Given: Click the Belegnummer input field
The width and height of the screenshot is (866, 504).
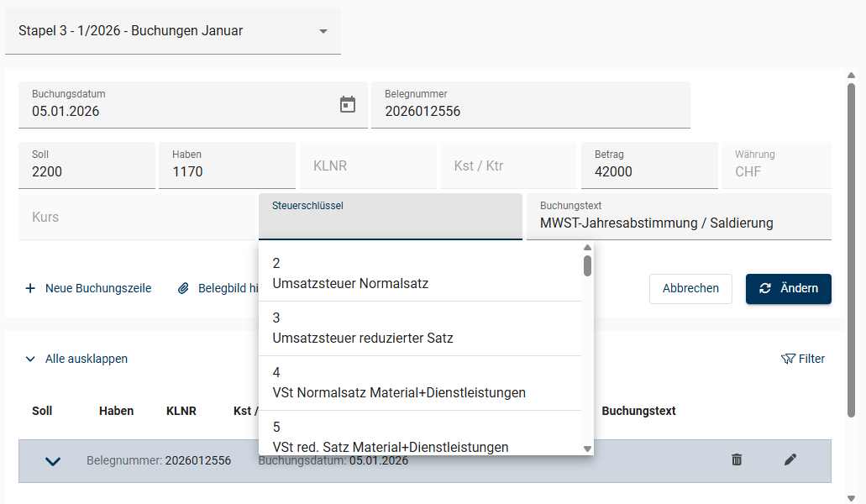Looking at the screenshot, I should point(530,111).
